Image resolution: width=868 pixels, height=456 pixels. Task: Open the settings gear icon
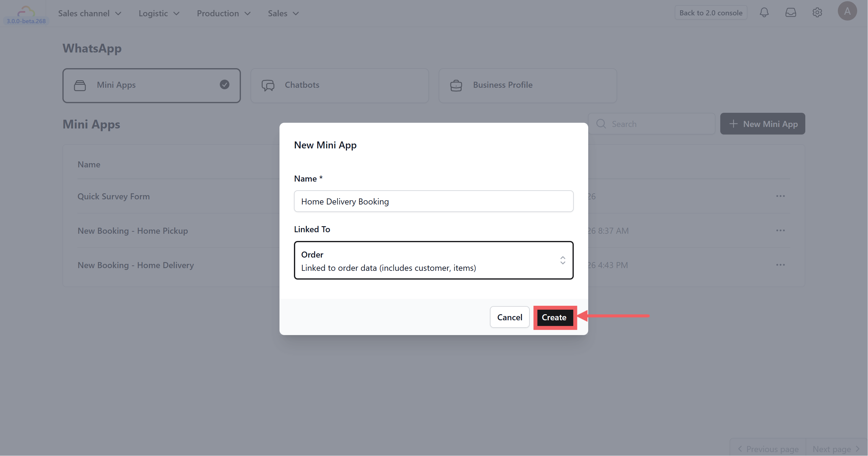coord(817,13)
